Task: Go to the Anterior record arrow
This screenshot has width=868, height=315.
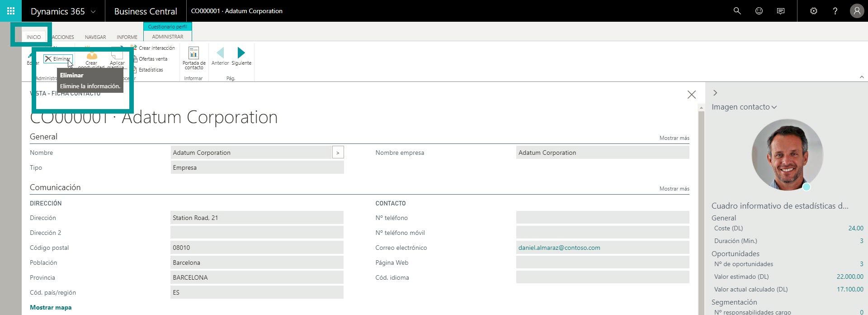Action: 220,56
